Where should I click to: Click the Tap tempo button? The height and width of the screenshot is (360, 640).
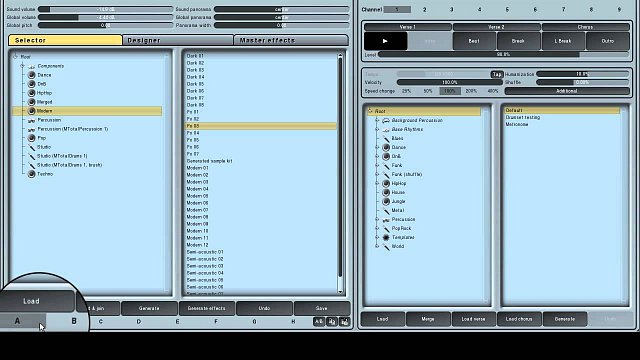(x=497, y=74)
